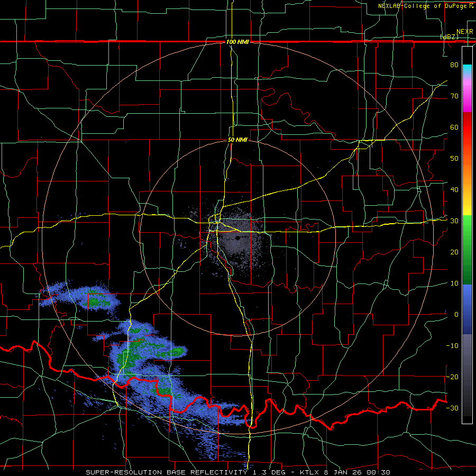Click the -30 value on the dBZ scale

coord(452,408)
